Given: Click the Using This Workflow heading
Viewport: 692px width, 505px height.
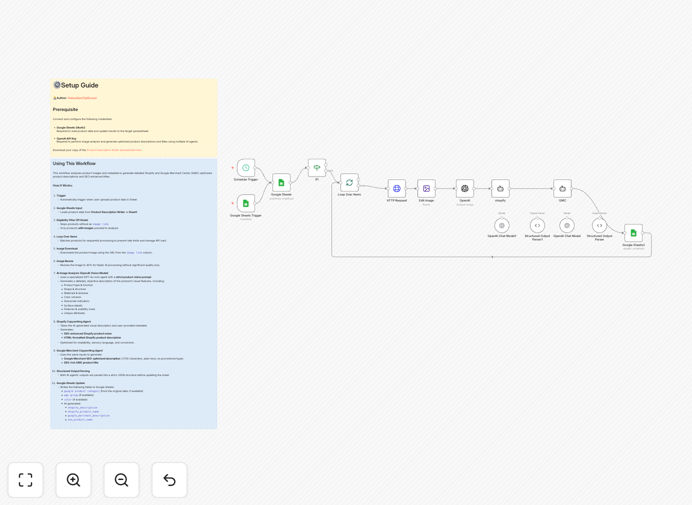Looking at the screenshot, I should [x=74, y=163].
